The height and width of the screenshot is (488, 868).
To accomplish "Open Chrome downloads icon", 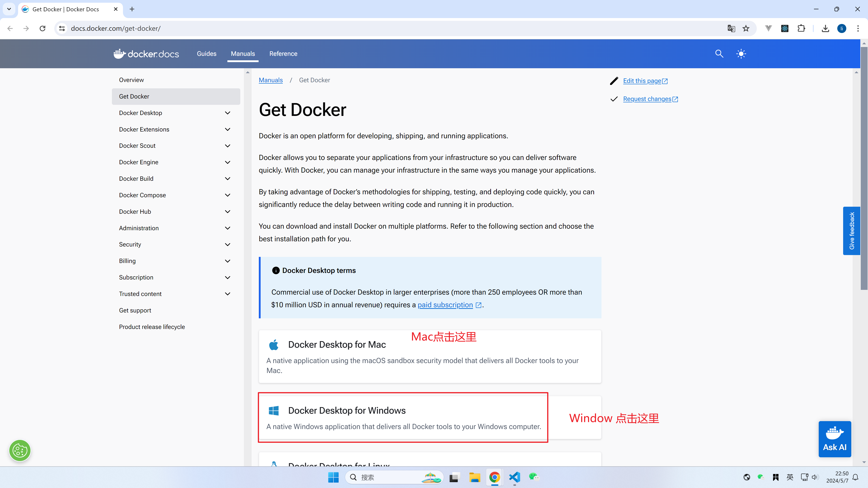I will pos(825,29).
